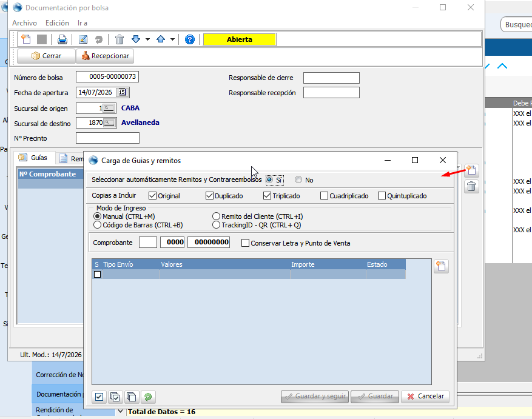The height and width of the screenshot is (419, 532).
Task: Click the green refresh icon below the grid
Action: [148, 397]
